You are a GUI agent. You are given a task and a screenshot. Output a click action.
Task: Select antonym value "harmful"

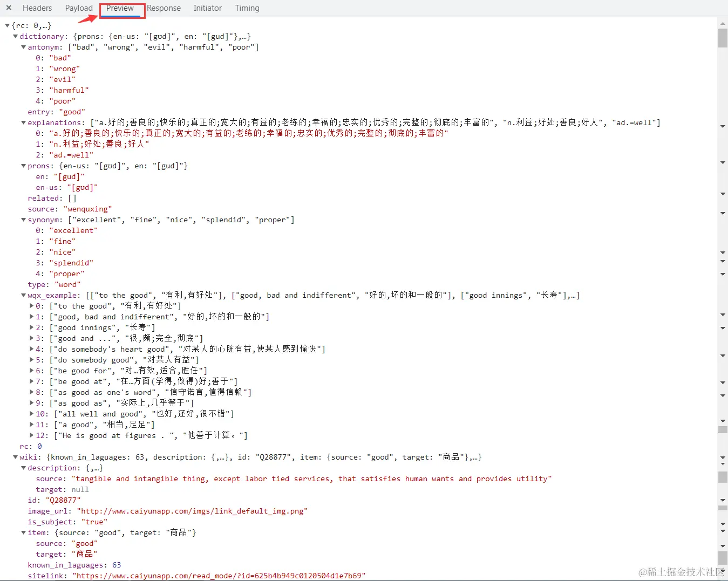(69, 90)
